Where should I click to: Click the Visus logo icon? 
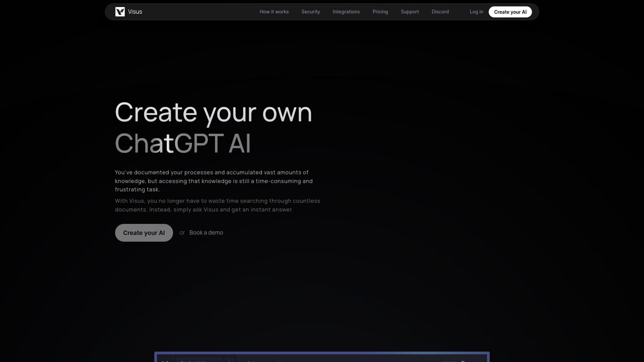[x=120, y=12]
